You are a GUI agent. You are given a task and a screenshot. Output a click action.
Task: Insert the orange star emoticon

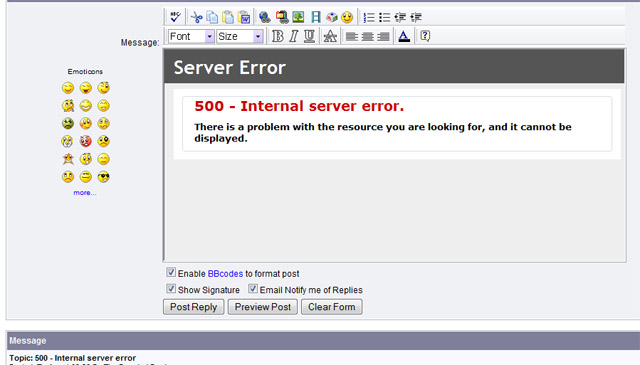click(68, 159)
